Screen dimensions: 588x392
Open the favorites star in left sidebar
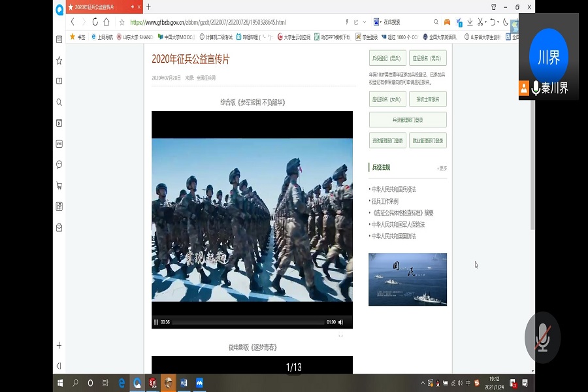click(59, 60)
